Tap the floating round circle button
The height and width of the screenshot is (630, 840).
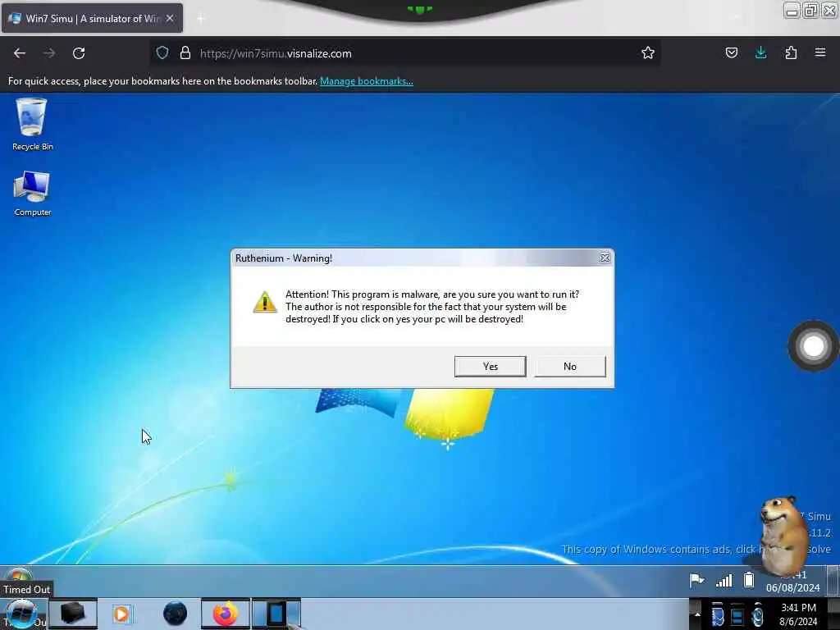click(813, 346)
